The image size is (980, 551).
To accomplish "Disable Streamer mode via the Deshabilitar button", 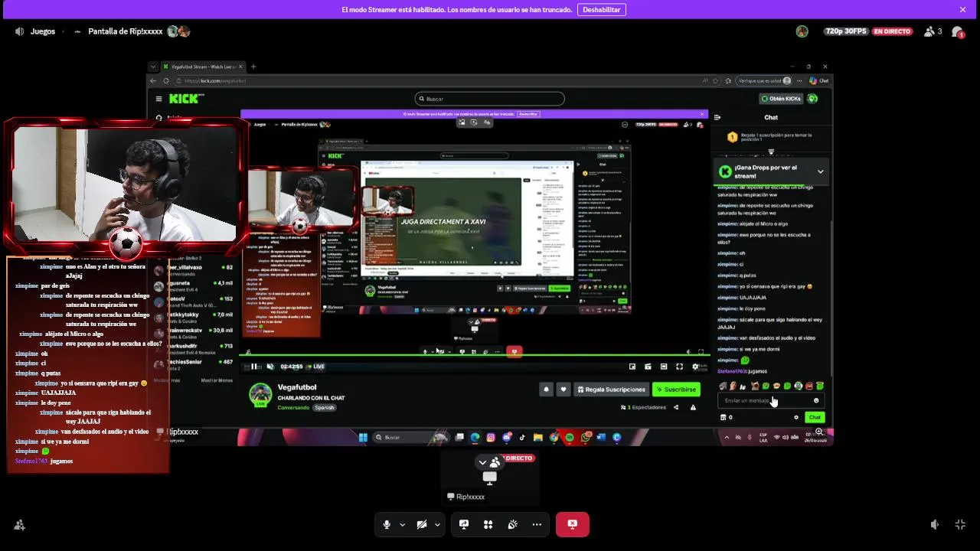I will (602, 10).
